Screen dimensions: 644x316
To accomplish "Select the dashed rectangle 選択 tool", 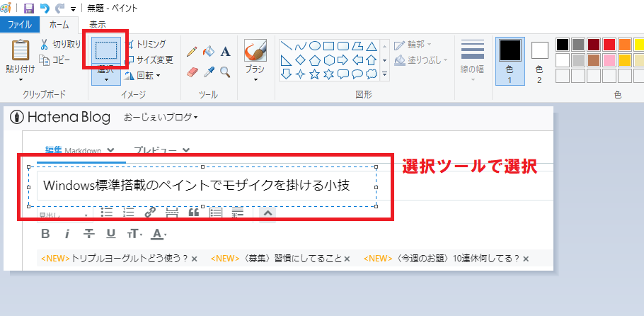I will (x=106, y=50).
